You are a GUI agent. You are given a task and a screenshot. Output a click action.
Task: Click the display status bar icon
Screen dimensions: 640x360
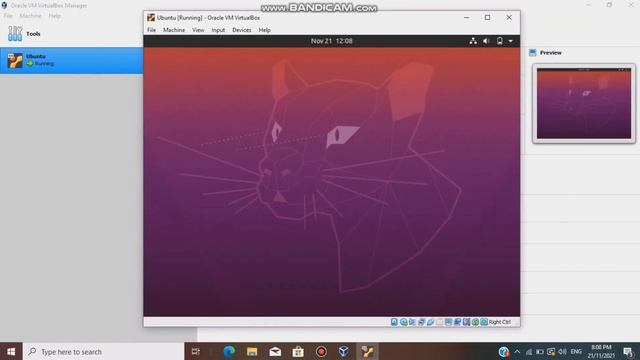[x=448, y=322]
